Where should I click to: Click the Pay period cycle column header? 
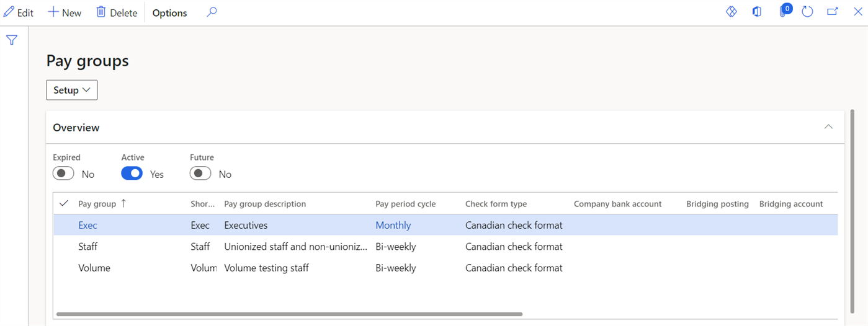point(406,204)
